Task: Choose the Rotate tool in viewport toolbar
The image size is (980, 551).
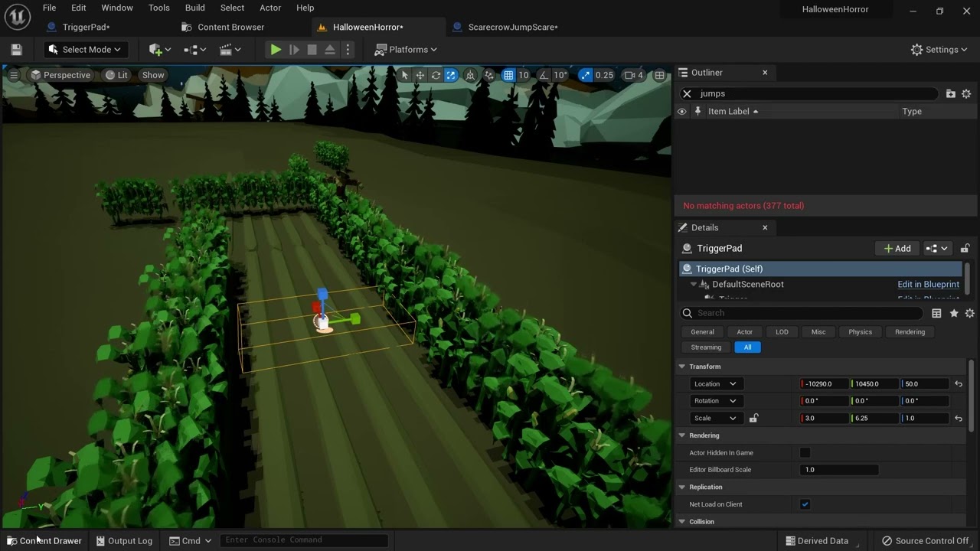Action: click(x=436, y=75)
